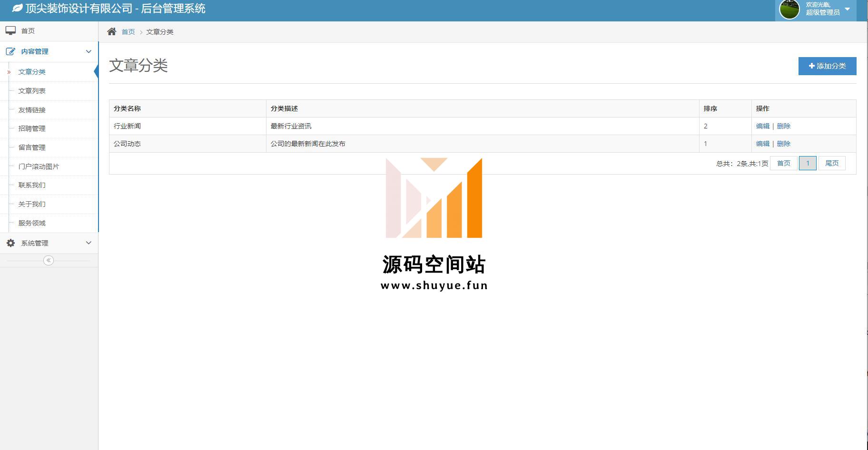Click the header system title text
Screen dimensions: 868x450
pyautogui.click(x=115, y=9)
